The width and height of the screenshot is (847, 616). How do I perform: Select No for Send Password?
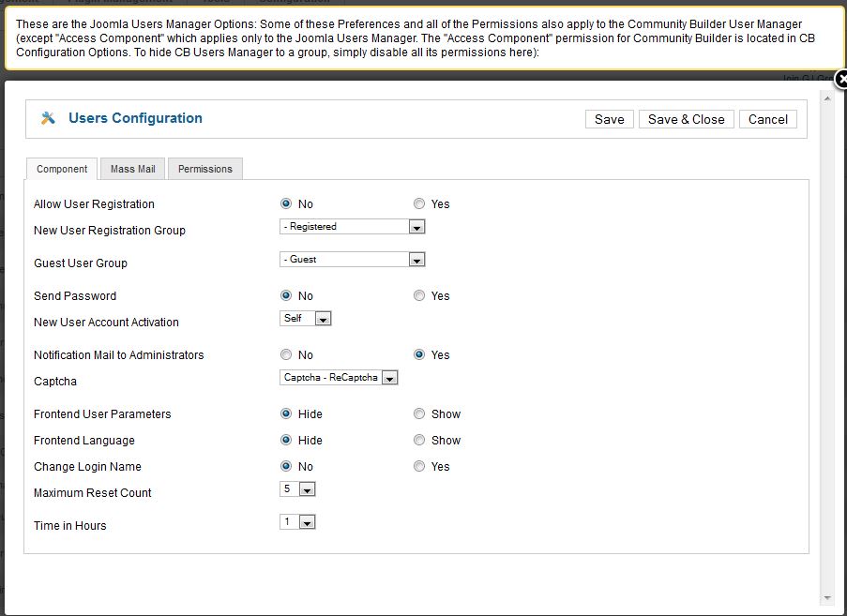(286, 295)
